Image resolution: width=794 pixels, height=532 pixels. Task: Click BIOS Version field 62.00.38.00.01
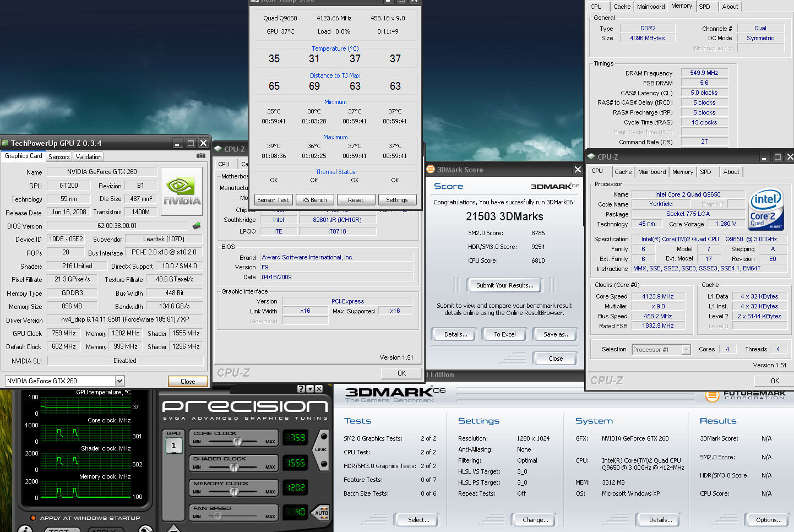pos(117,226)
